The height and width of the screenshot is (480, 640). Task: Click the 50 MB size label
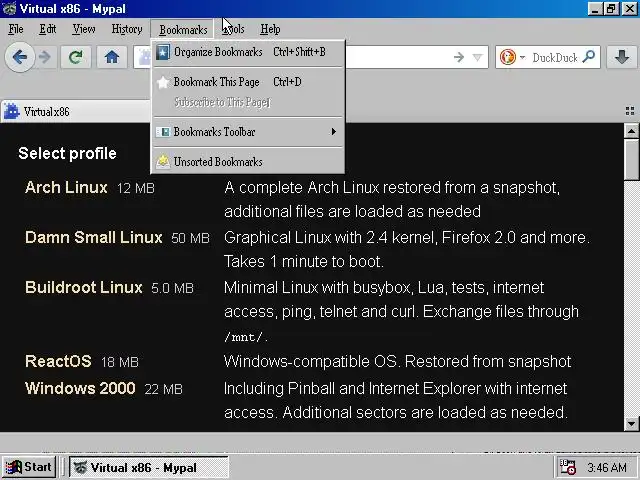point(190,238)
